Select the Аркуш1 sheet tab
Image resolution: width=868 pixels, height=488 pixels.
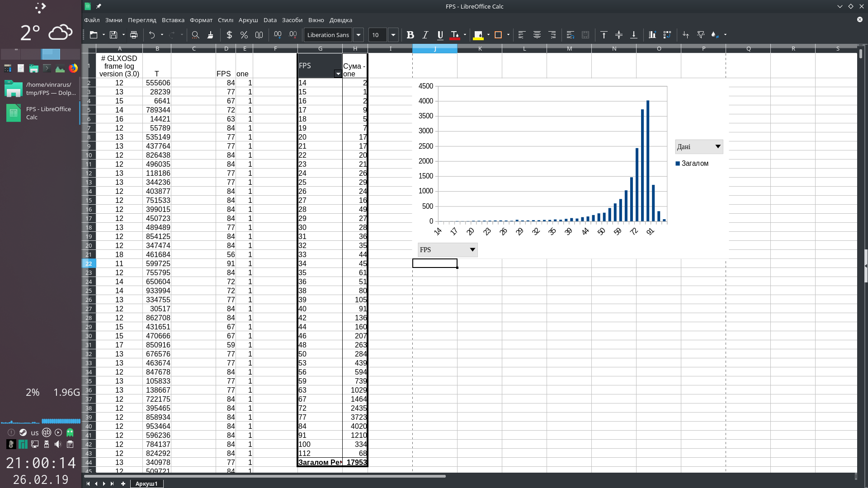coord(146,483)
